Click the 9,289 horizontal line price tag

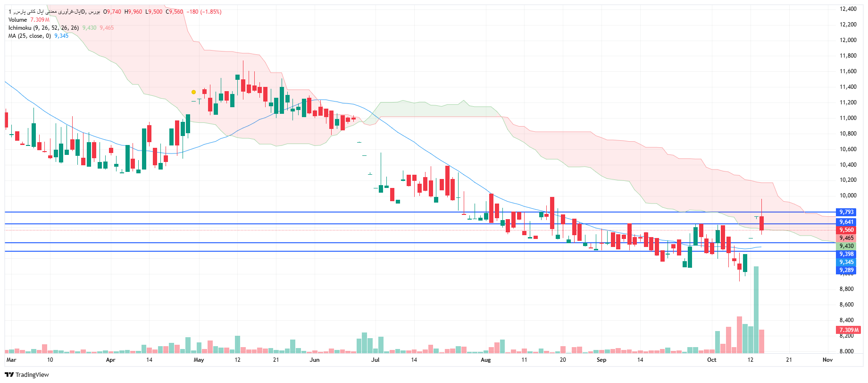point(846,270)
